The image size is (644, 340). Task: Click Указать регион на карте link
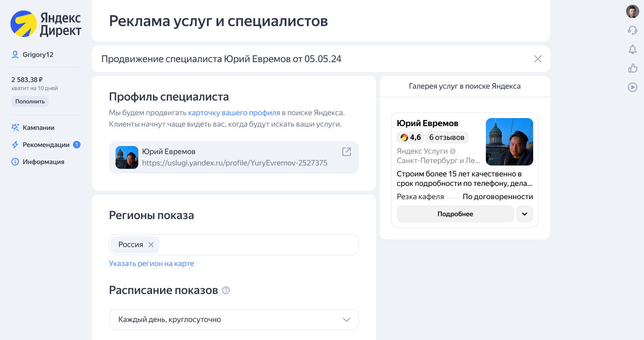(152, 264)
